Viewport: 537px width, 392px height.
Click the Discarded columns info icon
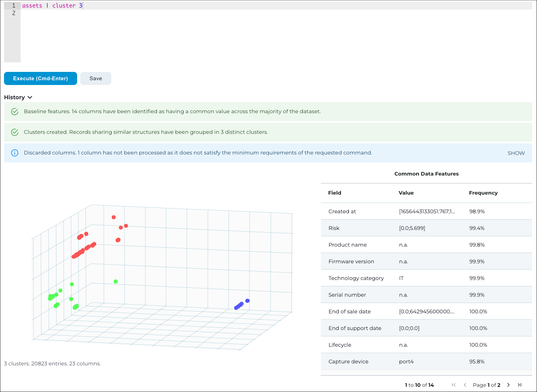[15, 153]
